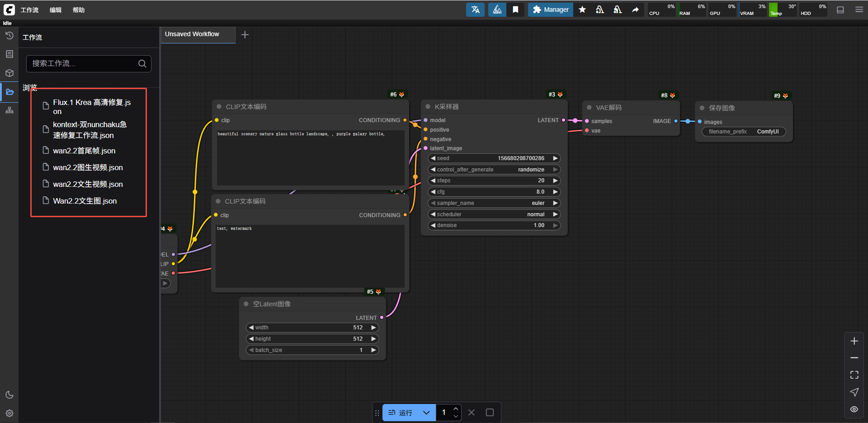868x423 pixels.
Task: Open the 工作流 menu in top bar
Action: 29,10
